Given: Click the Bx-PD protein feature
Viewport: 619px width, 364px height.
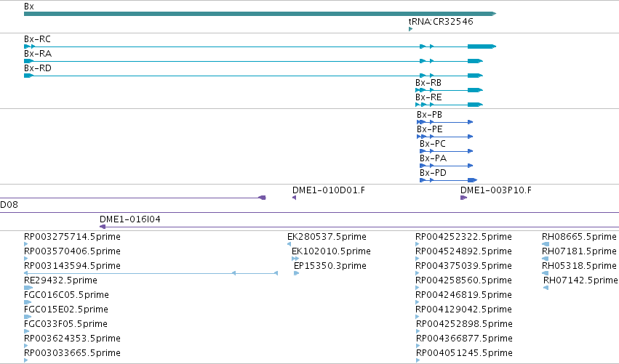Looking at the screenshot, I should tap(449, 181).
